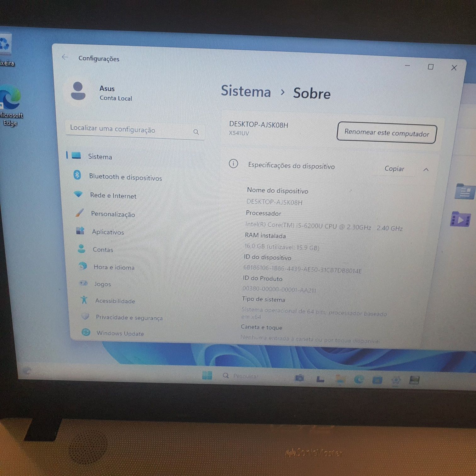The height and width of the screenshot is (476, 476).
Task: Click the magnifier icon in the settings search box
Action: (x=196, y=132)
